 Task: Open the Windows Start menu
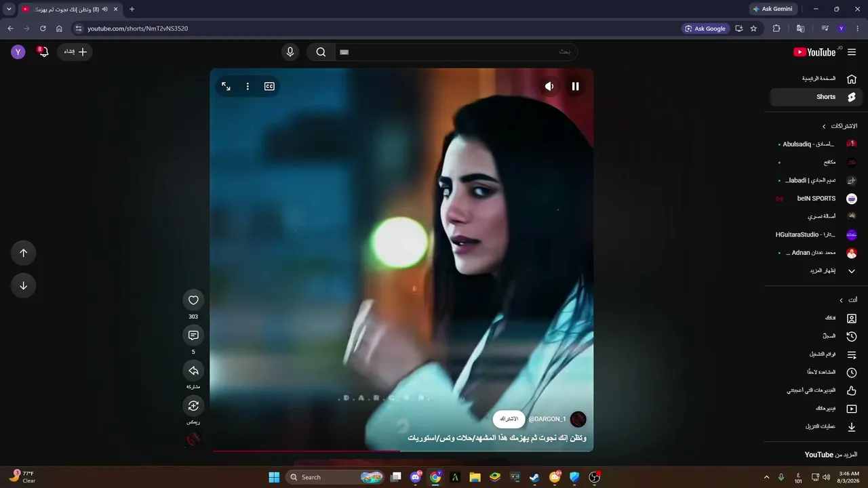pos(274,477)
